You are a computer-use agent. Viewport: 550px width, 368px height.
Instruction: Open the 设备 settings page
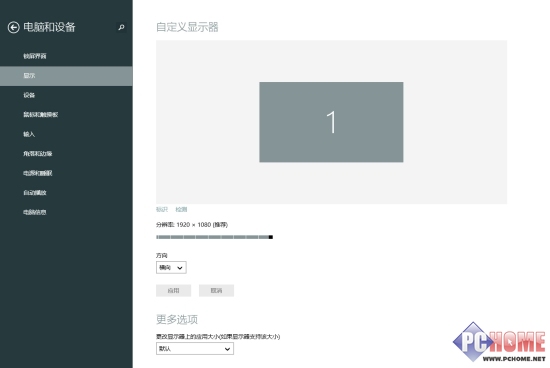pyautogui.click(x=29, y=95)
